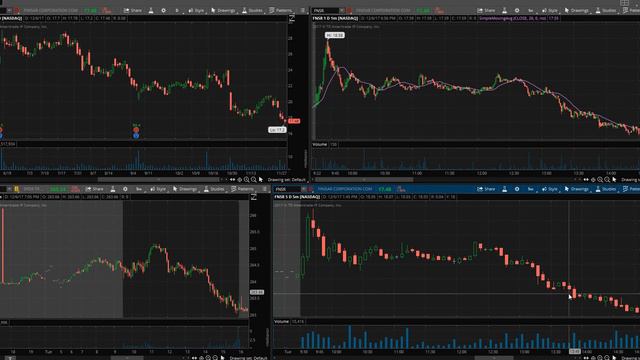Click Lo 17.2 price bubble on top-left chart
640x360 pixels.
[277, 130]
